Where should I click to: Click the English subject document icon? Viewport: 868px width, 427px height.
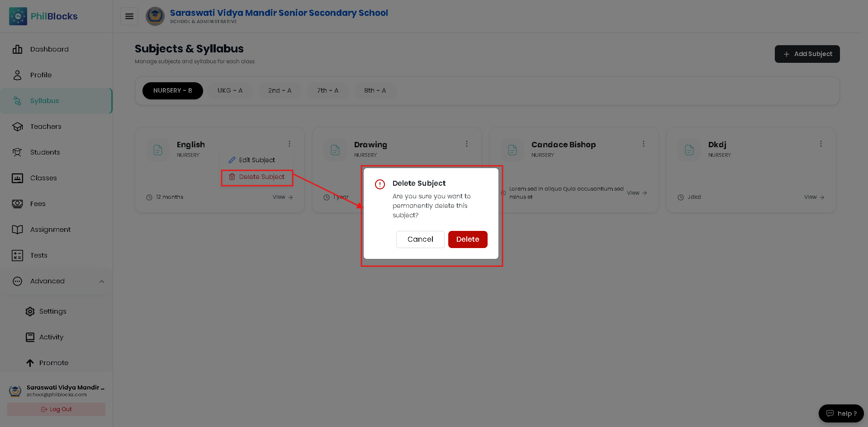click(x=158, y=150)
